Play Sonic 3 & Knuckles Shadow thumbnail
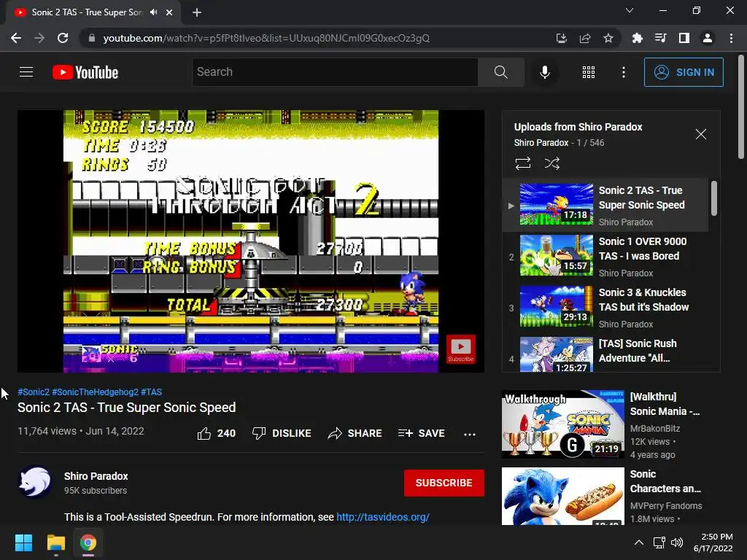747x560 pixels. click(556, 306)
